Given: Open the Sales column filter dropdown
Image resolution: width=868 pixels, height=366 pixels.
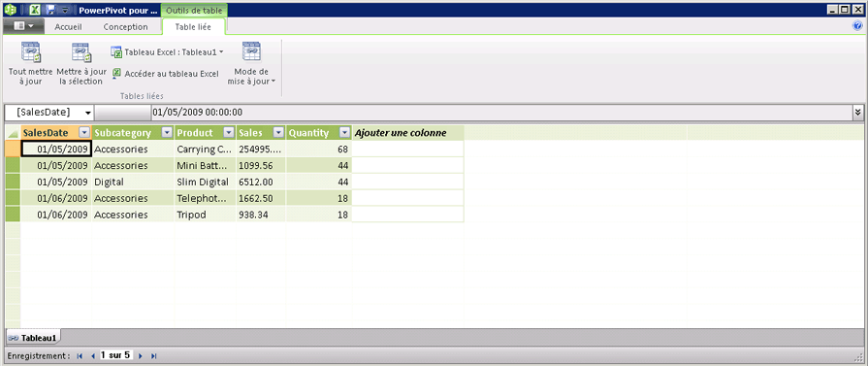Looking at the screenshot, I should [x=279, y=133].
